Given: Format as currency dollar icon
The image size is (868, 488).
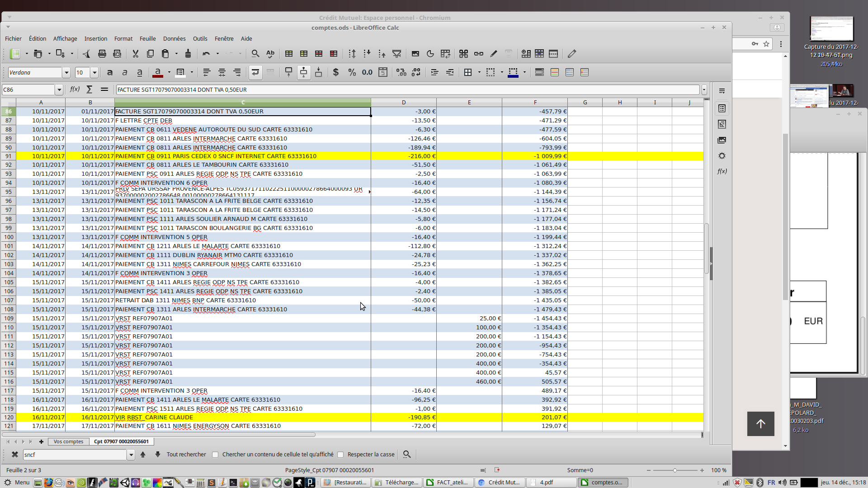Looking at the screenshot, I should (x=336, y=72).
